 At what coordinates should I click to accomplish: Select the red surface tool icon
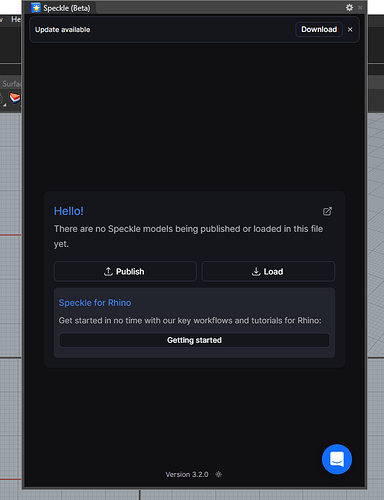15,98
